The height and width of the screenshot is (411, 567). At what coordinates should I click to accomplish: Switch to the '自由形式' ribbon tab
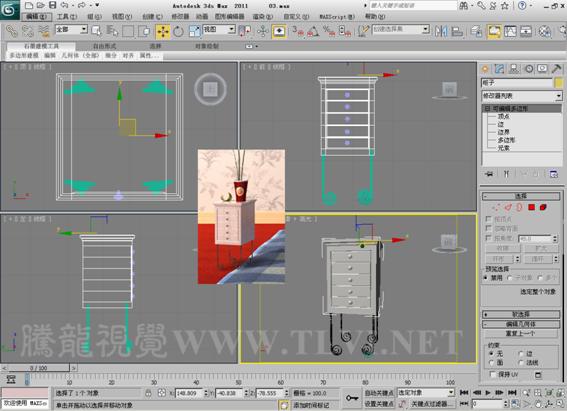pyautogui.click(x=105, y=46)
